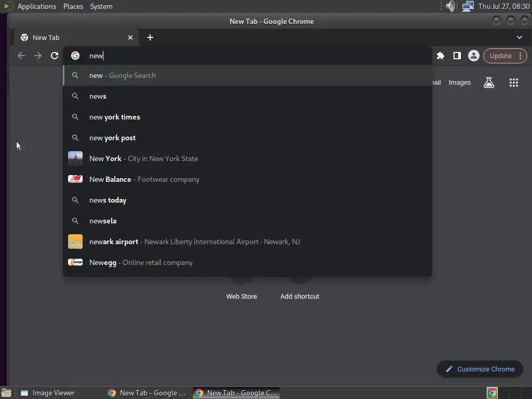Open the system volume speaker icon
The height and width of the screenshot is (399, 532).
[x=451, y=6]
